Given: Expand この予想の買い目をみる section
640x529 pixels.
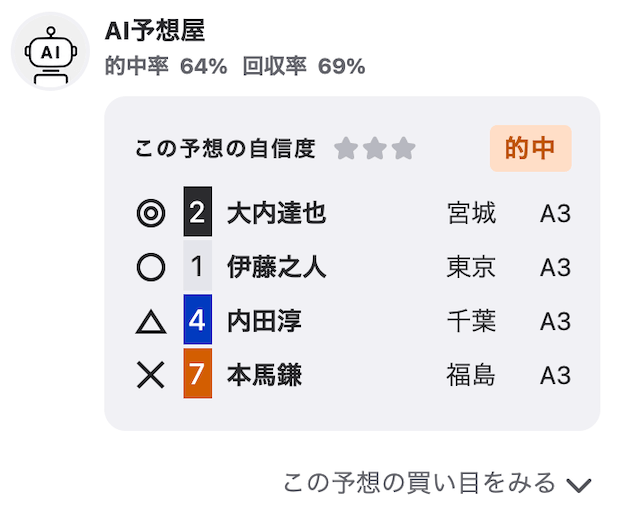Looking at the screenshot, I should tap(437, 483).
